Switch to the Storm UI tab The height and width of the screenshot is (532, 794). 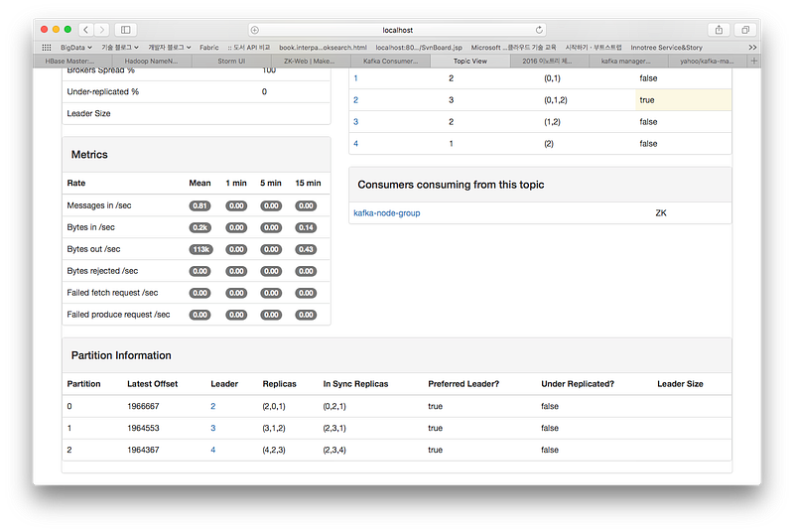[x=231, y=62]
